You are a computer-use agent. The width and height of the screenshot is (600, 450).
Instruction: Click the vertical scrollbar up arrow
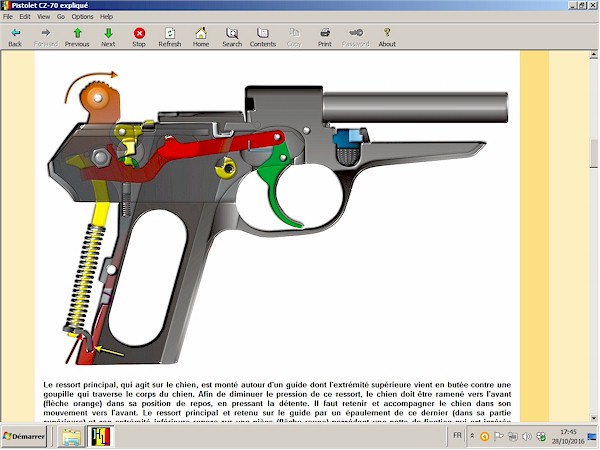593,55
